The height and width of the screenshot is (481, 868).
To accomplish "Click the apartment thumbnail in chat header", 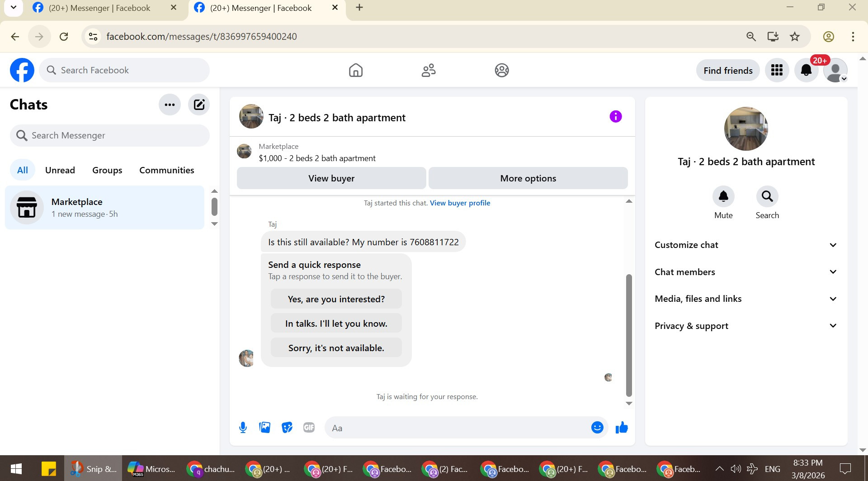I will [x=251, y=117].
